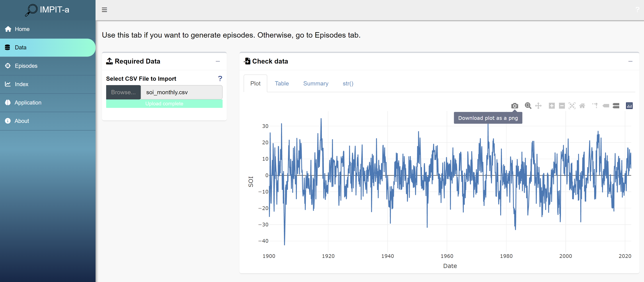Viewport: 644px width, 282px height.
Task: Click the CSV import help question mark
Action: 220,78
